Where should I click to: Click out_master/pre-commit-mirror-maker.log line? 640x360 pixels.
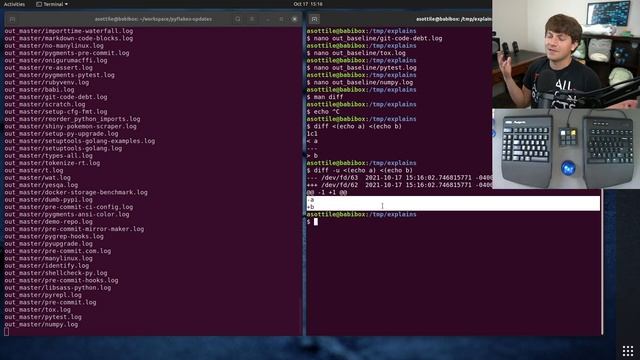click(x=74, y=229)
